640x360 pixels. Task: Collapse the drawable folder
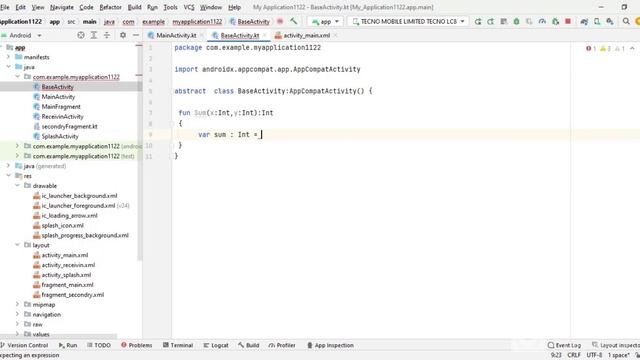point(17,186)
